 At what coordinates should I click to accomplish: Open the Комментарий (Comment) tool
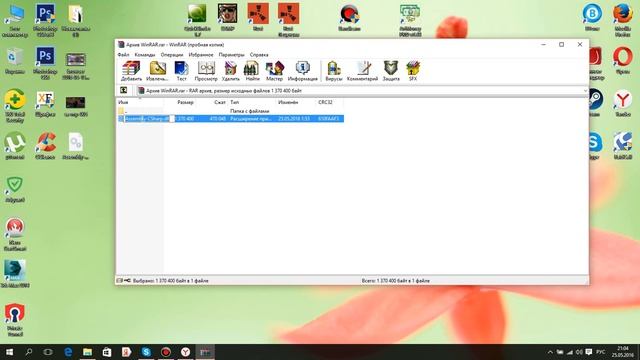tap(362, 71)
